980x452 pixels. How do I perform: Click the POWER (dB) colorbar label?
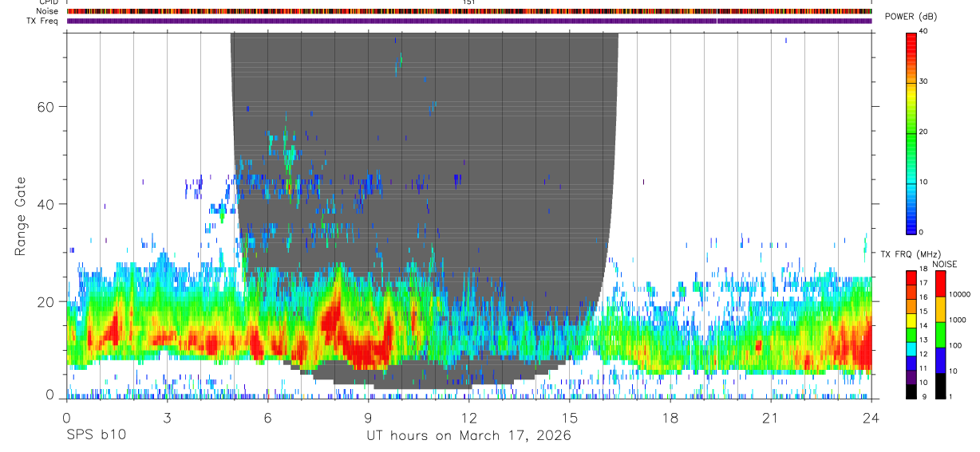[911, 17]
